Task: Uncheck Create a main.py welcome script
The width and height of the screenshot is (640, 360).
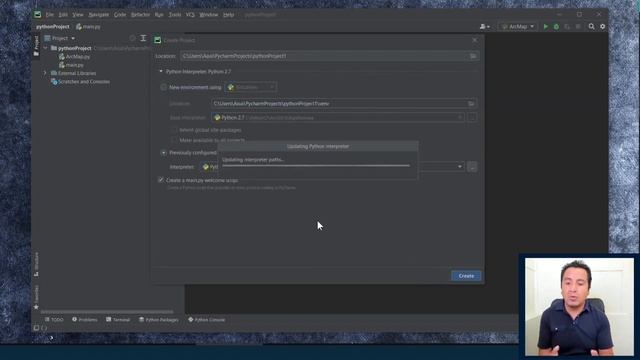Action: [x=161, y=180]
